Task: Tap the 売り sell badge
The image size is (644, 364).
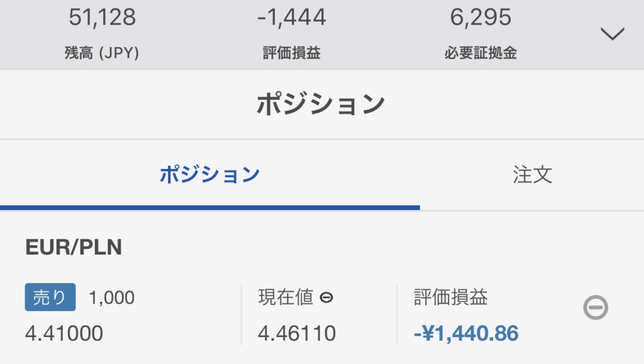Action: tap(50, 297)
